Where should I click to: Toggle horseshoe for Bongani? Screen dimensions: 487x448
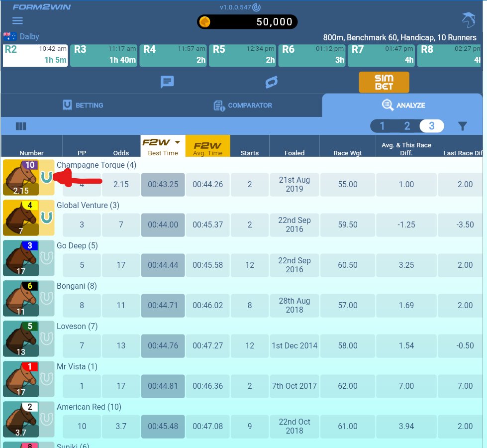pyautogui.click(x=47, y=299)
